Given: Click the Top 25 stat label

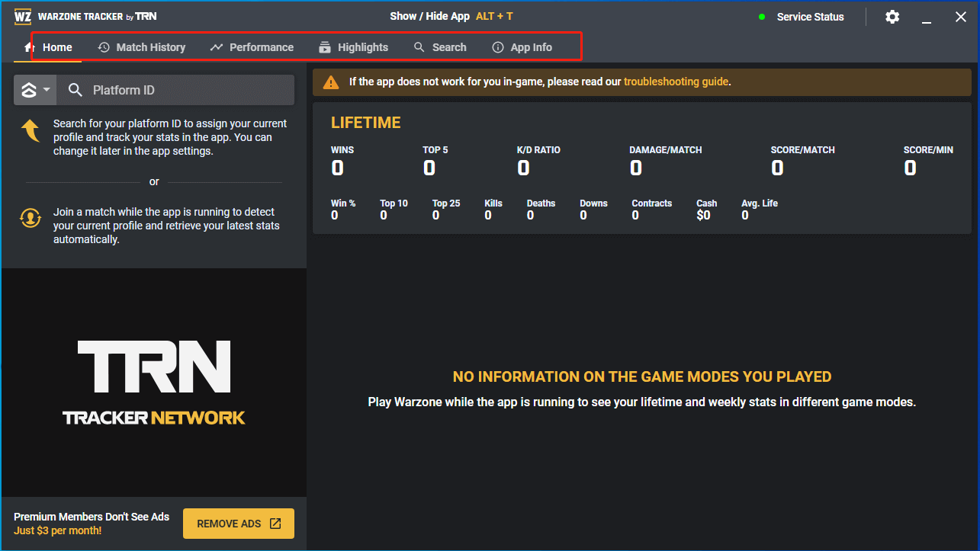Looking at the screenshot, I should (446, 203).
